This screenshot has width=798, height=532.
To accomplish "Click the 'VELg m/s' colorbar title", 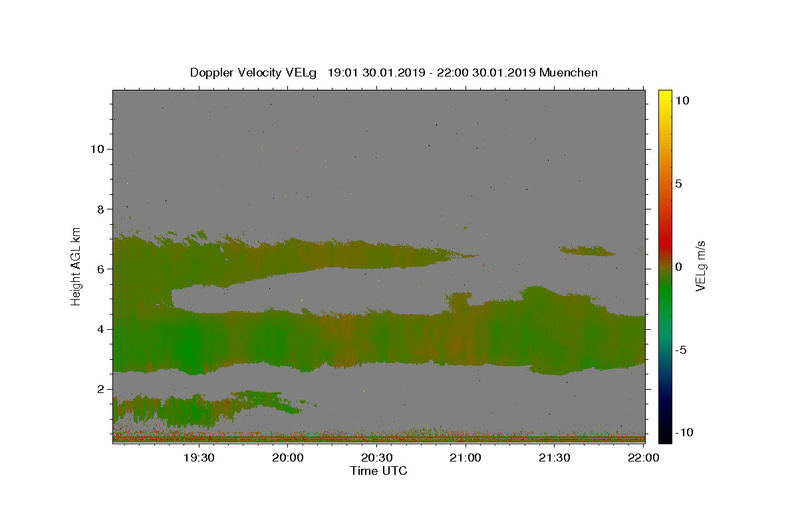I will coord(700,266).
